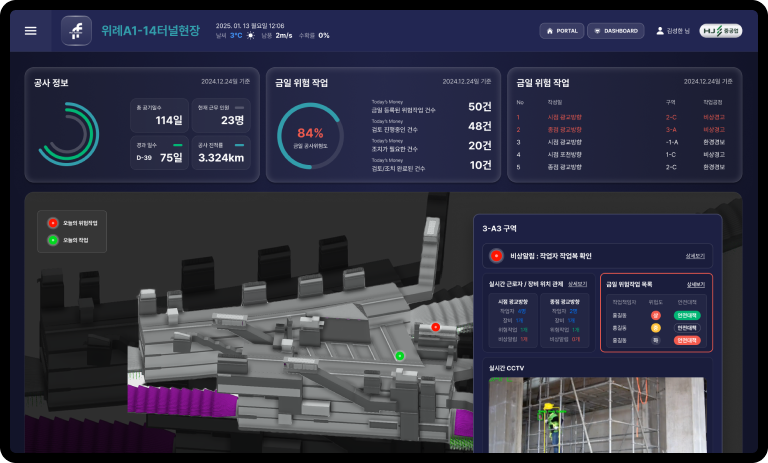
Task: Open the hamburger menu
Action: click(30, 31)
